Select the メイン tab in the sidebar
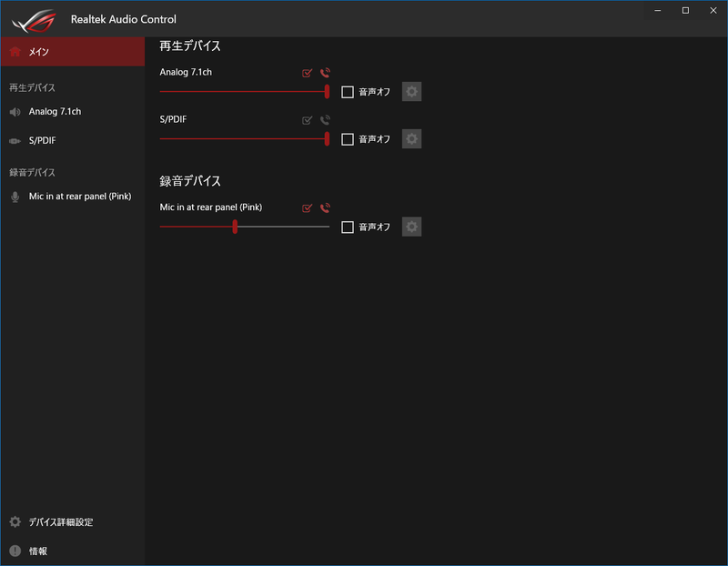The width and height of the screenshot is (728, 566). (x=72, y=52)
